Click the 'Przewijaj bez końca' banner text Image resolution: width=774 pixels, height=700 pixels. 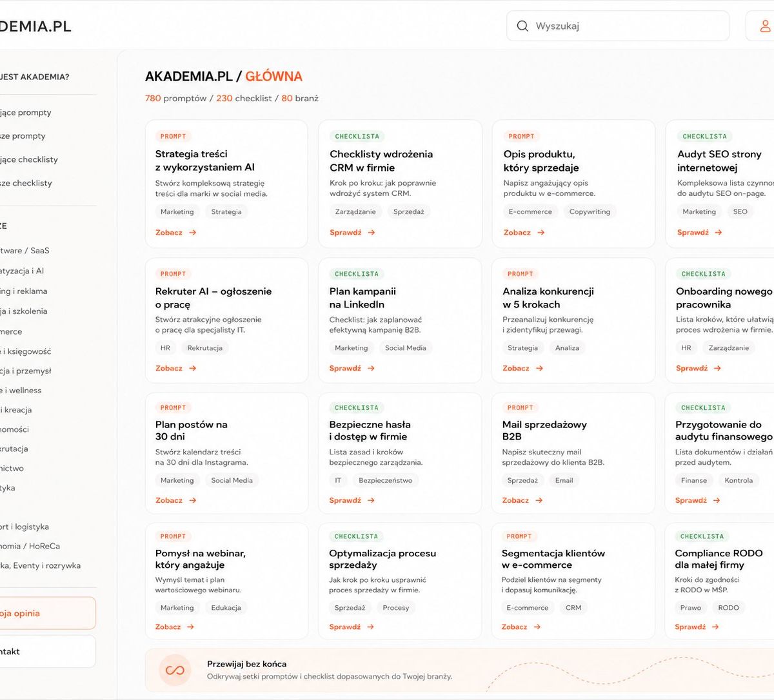tap(246, 664)
